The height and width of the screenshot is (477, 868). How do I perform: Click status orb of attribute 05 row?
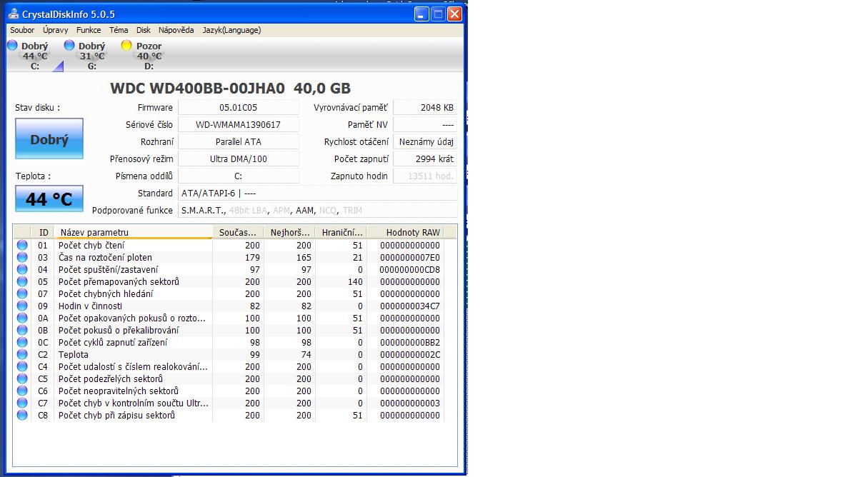pyautogui.click(x=22, y=281)
